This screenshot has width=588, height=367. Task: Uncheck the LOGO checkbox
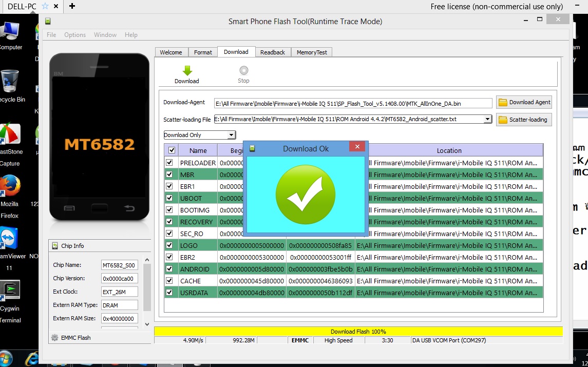click(x=169, y=245)
